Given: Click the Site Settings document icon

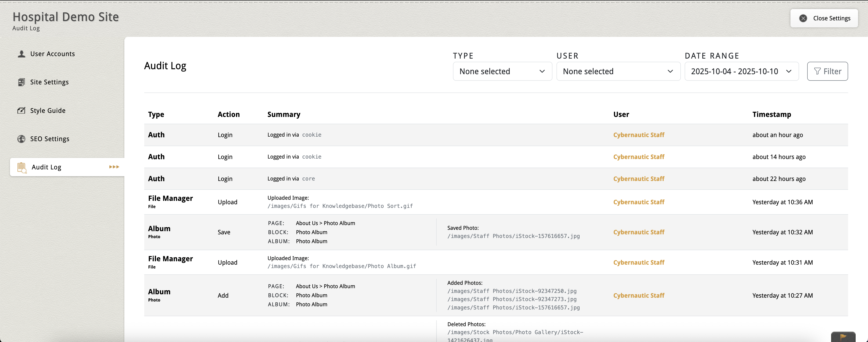Looking at the screenshot, I should 21,82.
